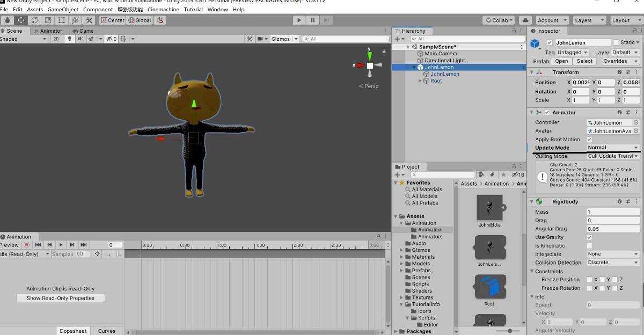The width and height of the screenshot is (644, 335).
Task: Filter Project by label icon
Action: coord(492,174)
